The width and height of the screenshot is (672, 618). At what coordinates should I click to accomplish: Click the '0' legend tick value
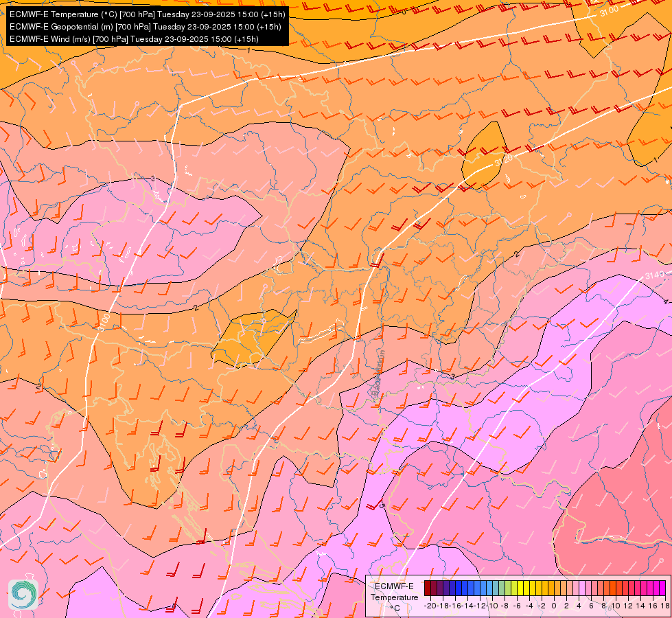(554, 606)
